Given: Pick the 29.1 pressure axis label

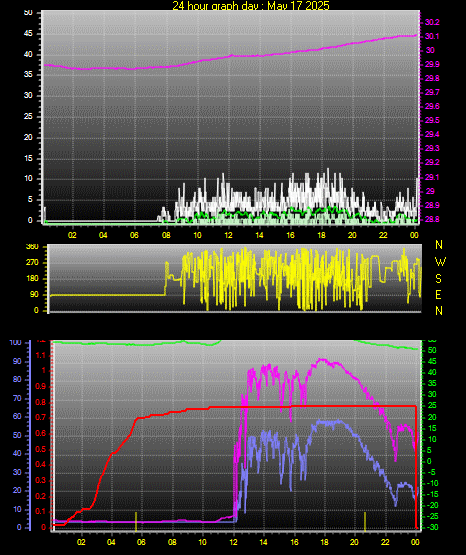Looking at the screenshot, I should 432,177.
